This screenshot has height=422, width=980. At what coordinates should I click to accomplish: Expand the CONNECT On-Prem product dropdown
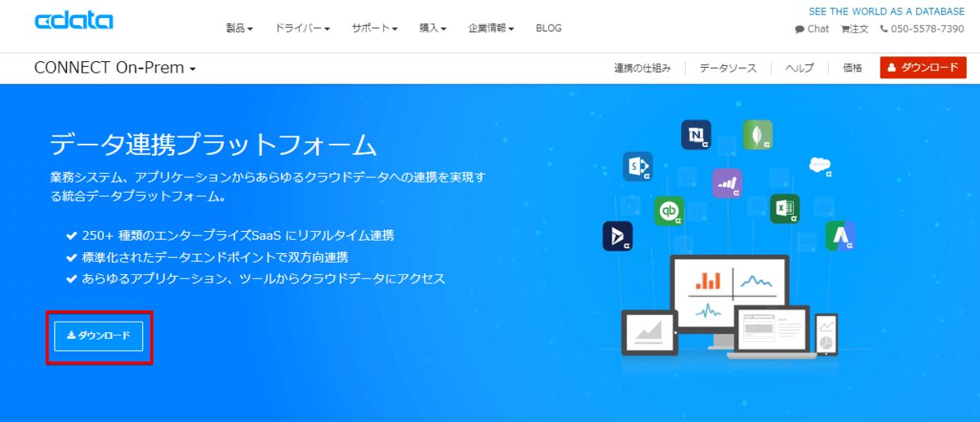click(x=115, y=68)
